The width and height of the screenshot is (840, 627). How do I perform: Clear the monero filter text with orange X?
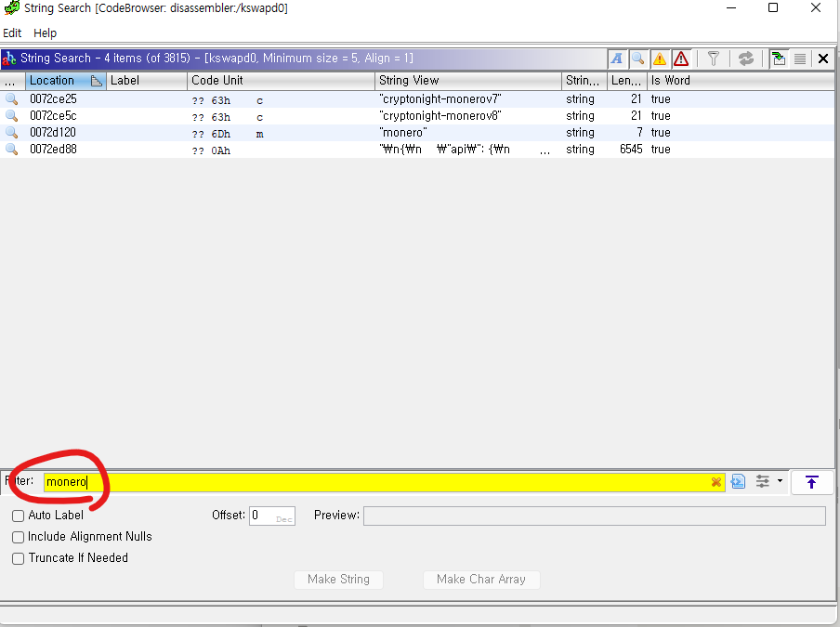click(x=715, y=482)
